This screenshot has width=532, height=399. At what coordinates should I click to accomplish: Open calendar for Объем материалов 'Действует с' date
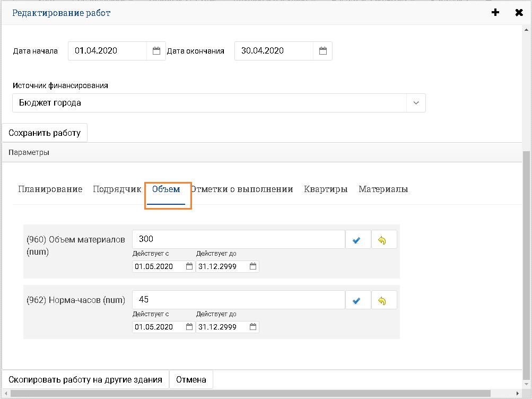click(x=189, y=266)
